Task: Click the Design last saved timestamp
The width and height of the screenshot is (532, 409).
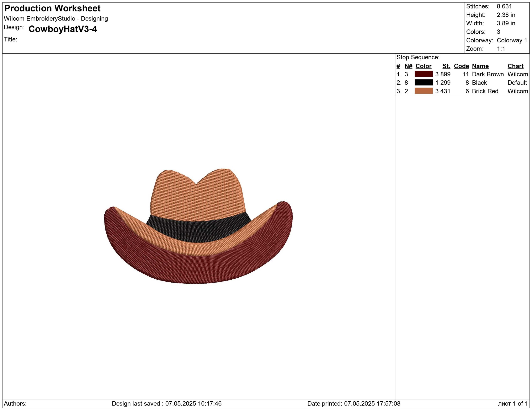Action: tap(167, 403)
